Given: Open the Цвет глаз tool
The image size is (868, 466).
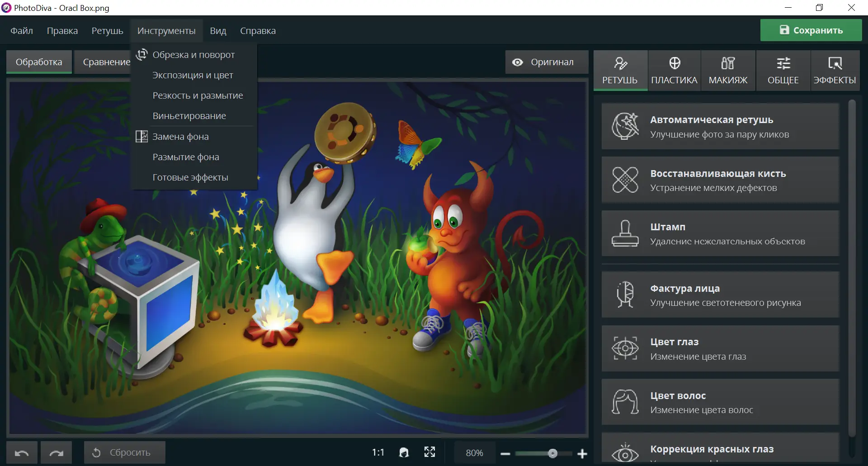Looking at the screenshot, I should (720, 348).
